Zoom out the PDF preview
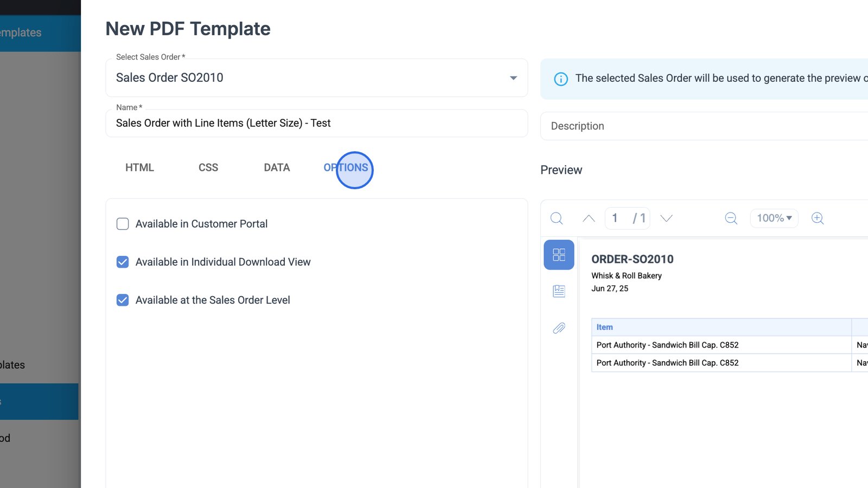Image resolution: width=868 pixels, height=488 pixels. tap(731, 218)
